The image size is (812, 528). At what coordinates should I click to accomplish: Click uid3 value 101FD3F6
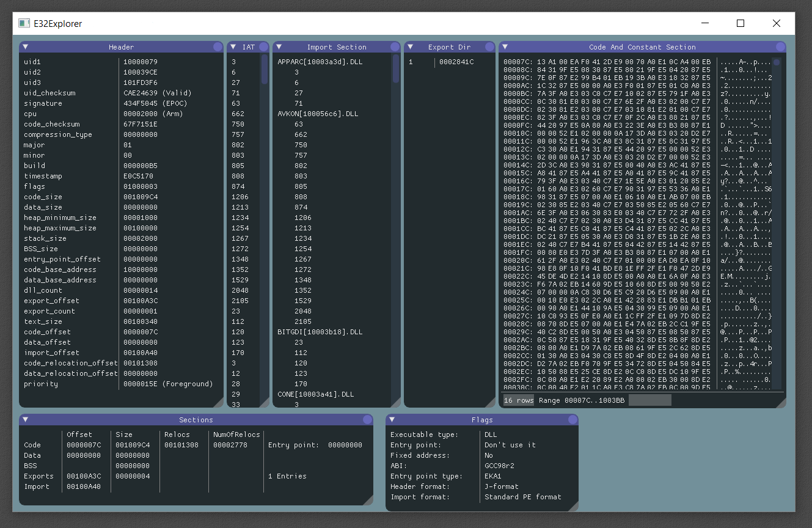[x=141, y=82]
